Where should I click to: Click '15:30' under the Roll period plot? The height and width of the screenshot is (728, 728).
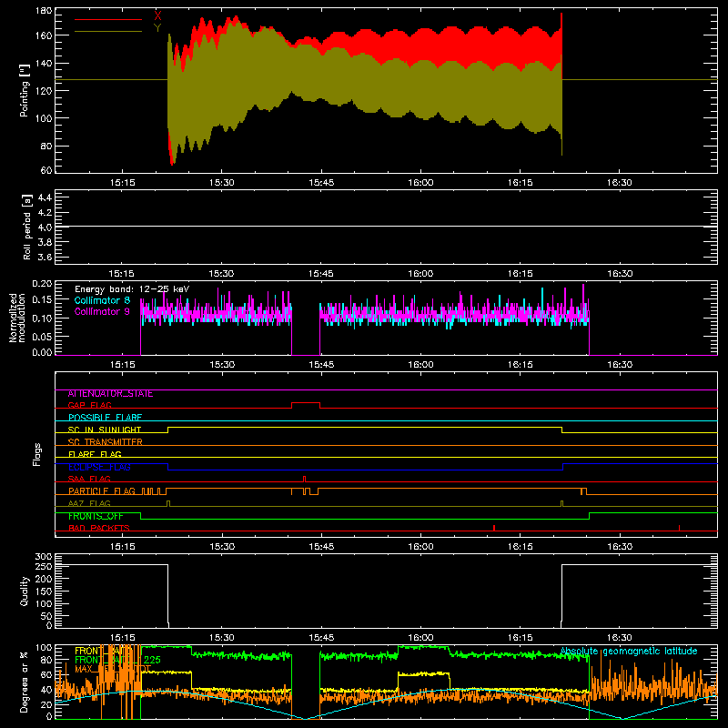[x=221, y=274]
